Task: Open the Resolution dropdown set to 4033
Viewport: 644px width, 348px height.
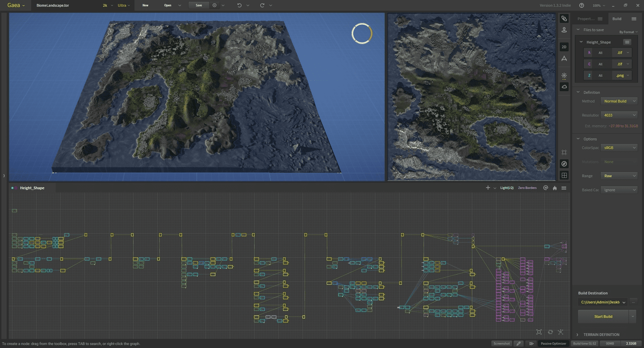Action: 619,115
